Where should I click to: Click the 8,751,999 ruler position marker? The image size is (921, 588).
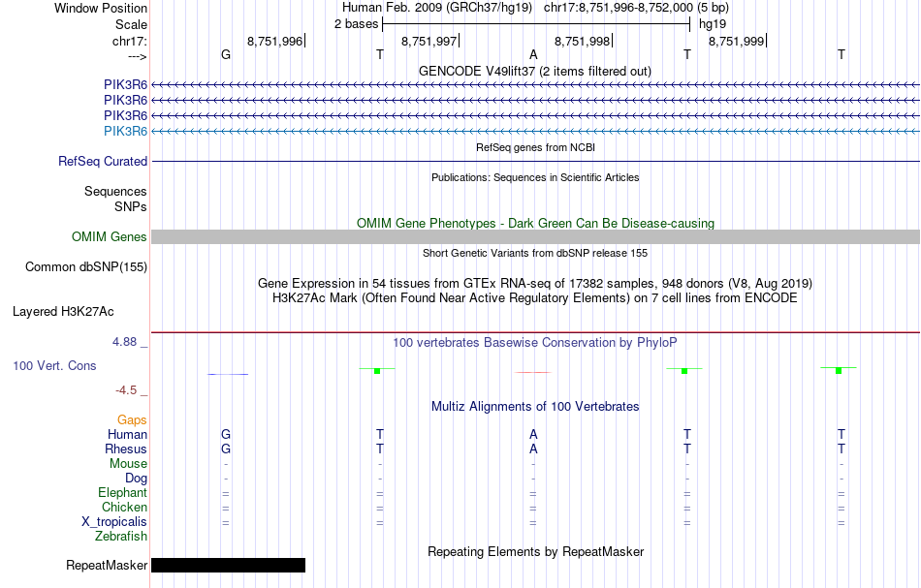point(738,41)
